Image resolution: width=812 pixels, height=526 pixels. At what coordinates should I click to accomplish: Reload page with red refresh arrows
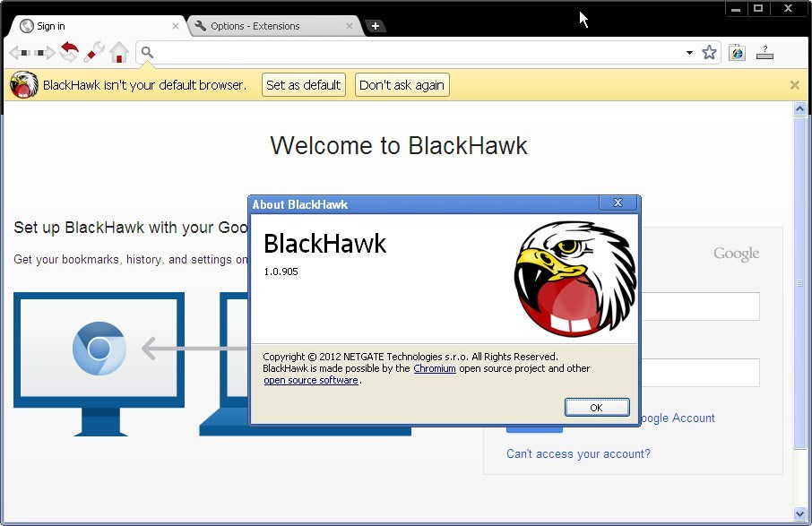69,52
